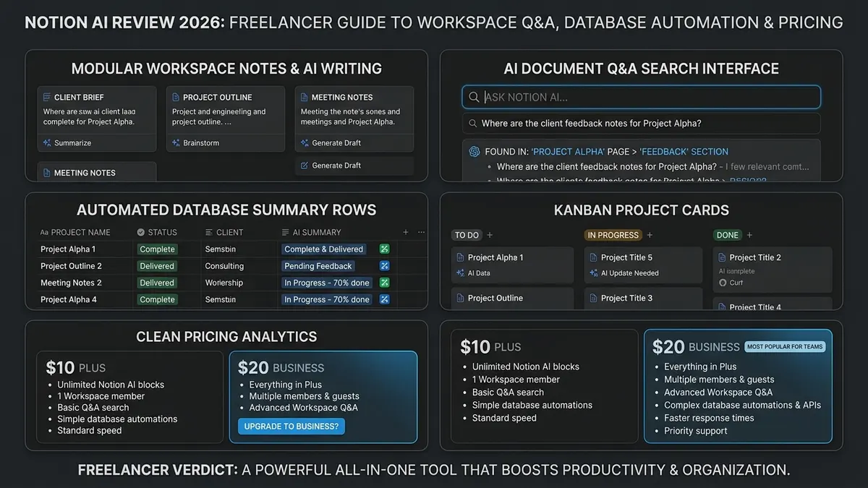
Task: Click the AI swirl icon next to FOUND IN
Action: pyautogui.click(x=475, y=152)
